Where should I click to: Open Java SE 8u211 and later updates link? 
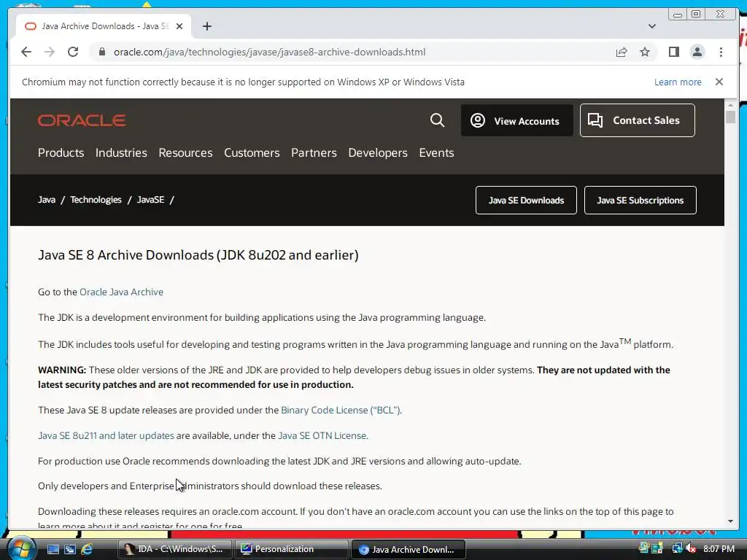(x=106, y=436)
